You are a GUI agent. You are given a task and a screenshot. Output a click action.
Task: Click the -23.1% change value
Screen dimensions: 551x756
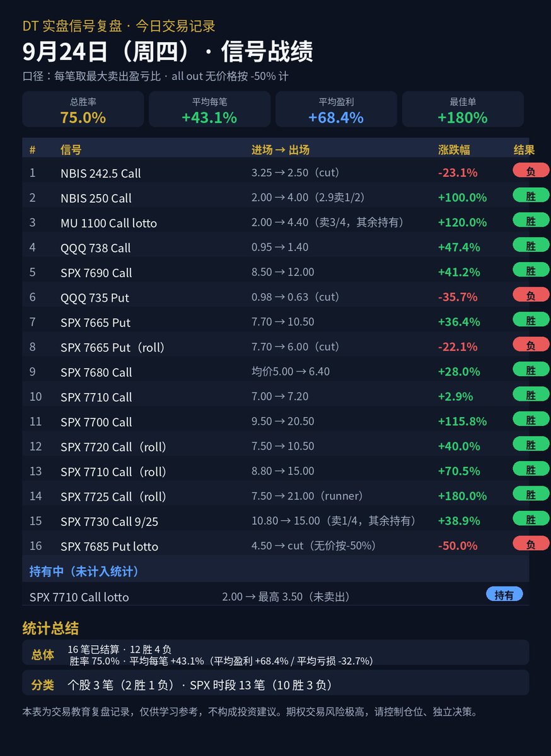458,173
